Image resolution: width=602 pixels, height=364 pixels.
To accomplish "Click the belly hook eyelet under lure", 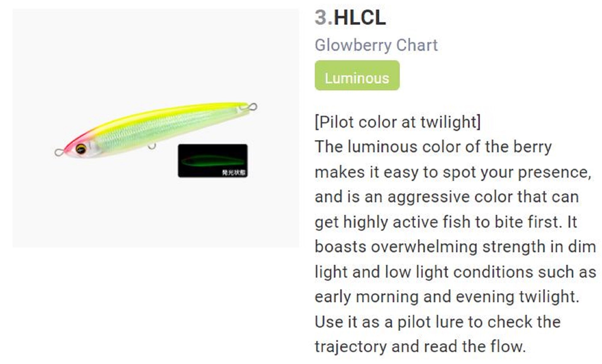I will [152, 147].
